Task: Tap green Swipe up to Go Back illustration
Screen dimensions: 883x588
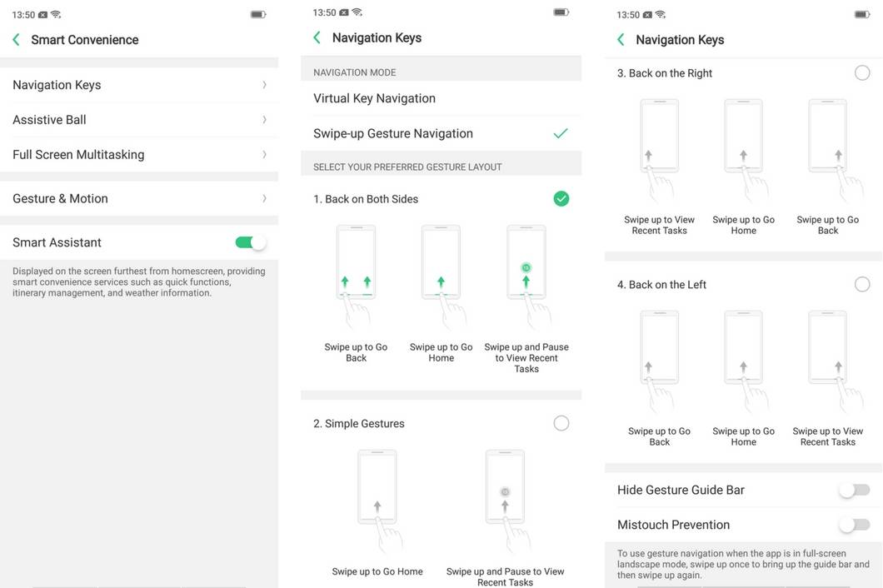Action: pyautogui.click(x=356, y=276)
